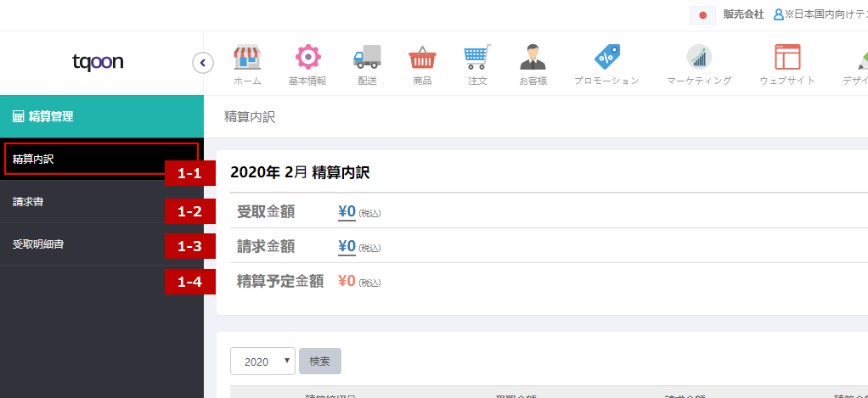This screenshot has height=398, width=868.
Task: Open 基本情報 gear icon
Action: [307, 58]
